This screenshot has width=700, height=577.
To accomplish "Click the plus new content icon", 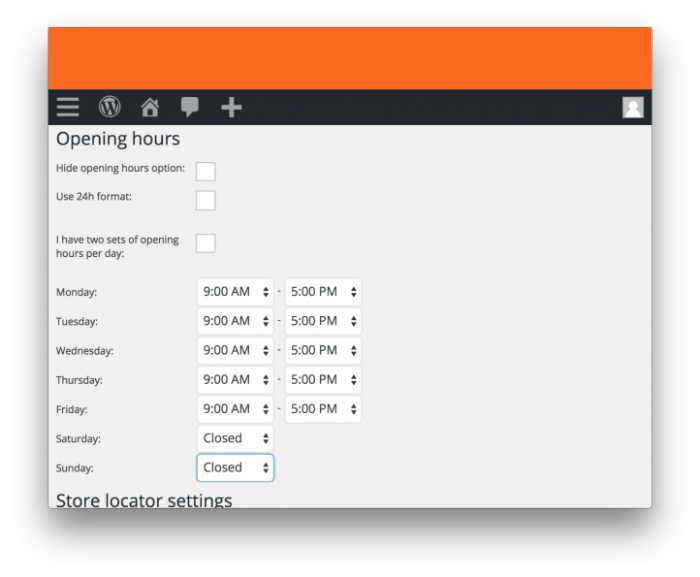I will (231, 107).
